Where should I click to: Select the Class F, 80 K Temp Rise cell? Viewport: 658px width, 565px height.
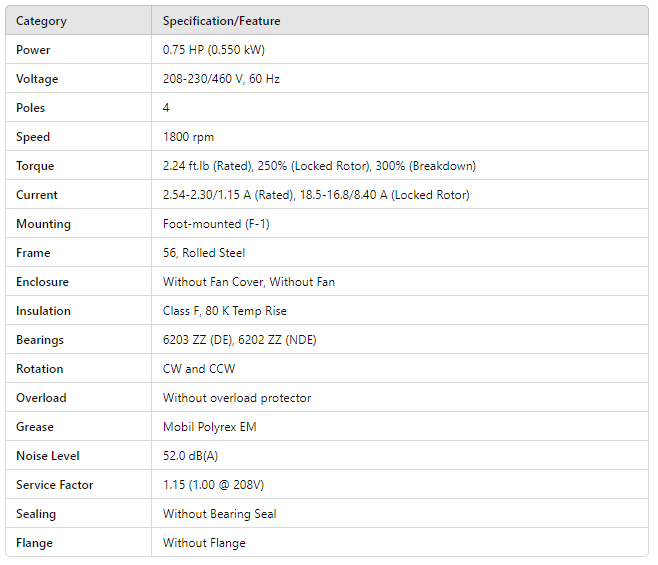pos(224,311)
